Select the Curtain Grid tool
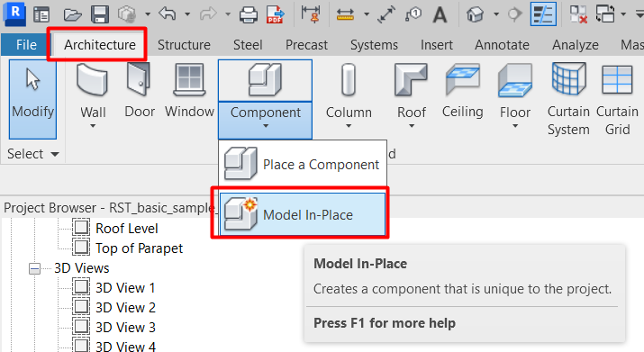The image size is (644, 352). pos(617,99)
